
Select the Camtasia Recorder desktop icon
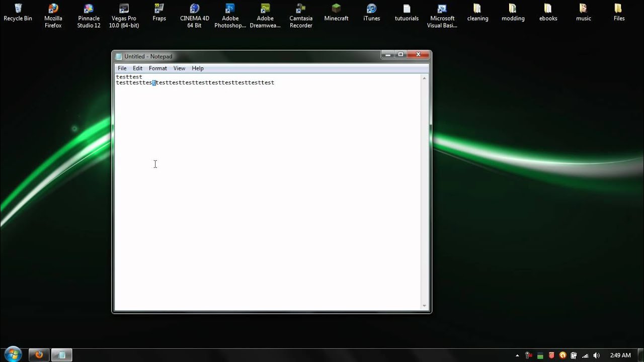click(x=301, y=16)
